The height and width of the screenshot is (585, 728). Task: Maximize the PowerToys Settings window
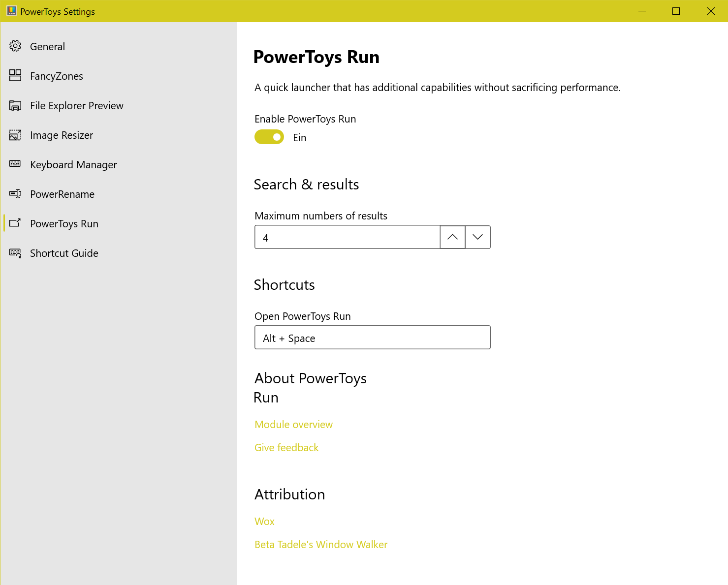[x=676, y=11]
